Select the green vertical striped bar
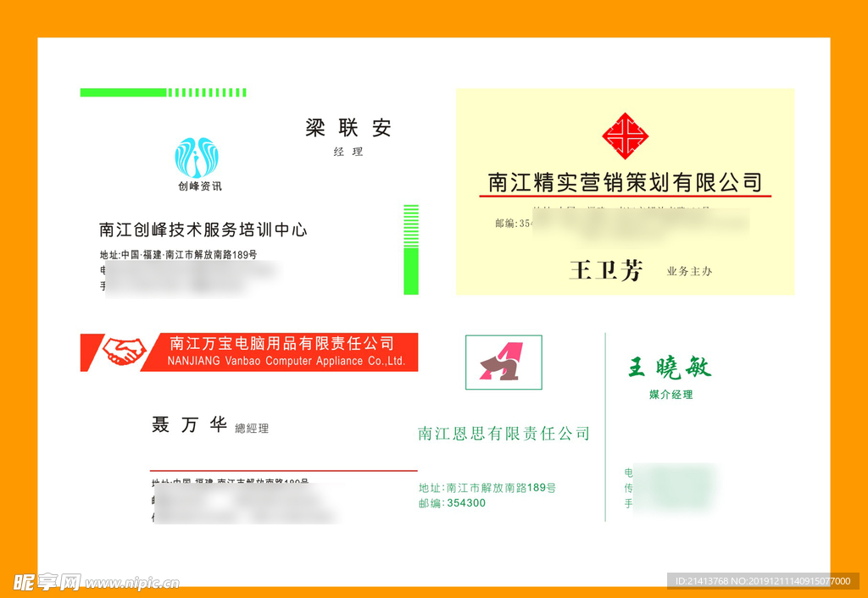 pyautogui.click(x=411, y=249)
